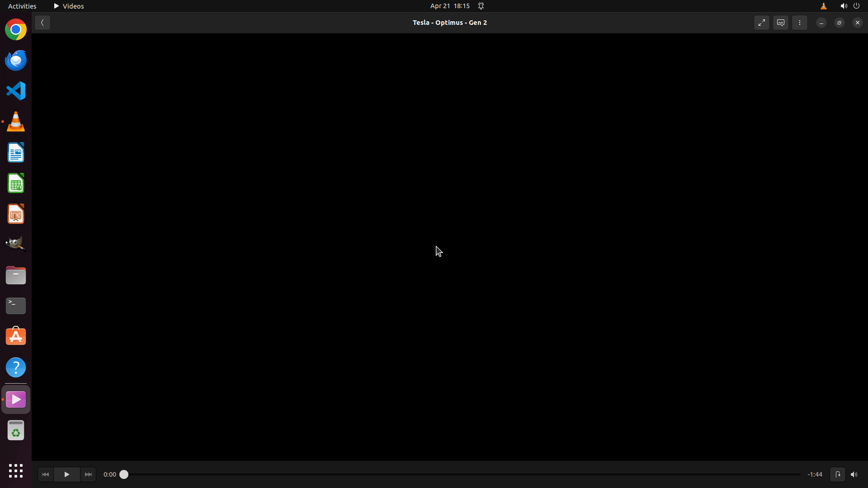The height and width of the screenshot is (488, 868).
Task: Open subtitles and audio languages menu
Action: tap(780, 23)
